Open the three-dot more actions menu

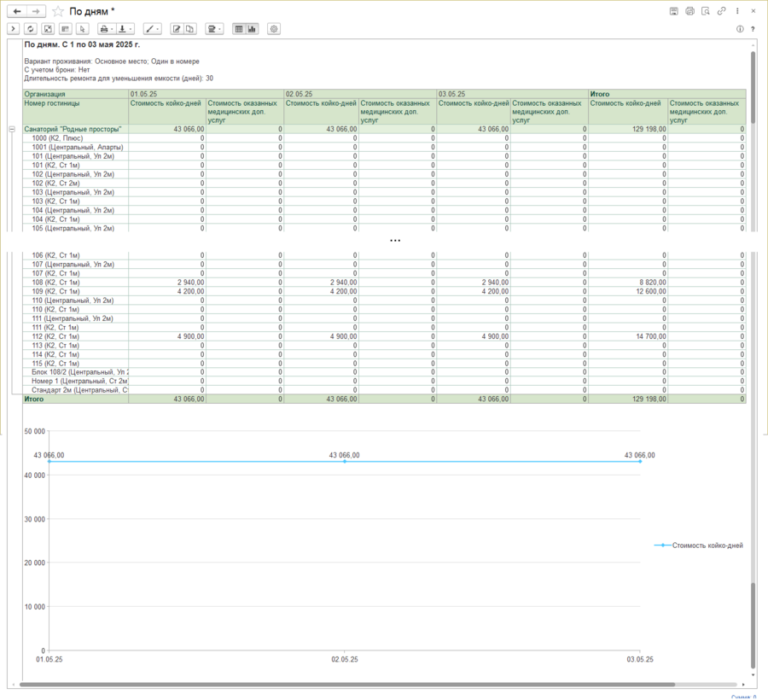(x=737, y=11)
